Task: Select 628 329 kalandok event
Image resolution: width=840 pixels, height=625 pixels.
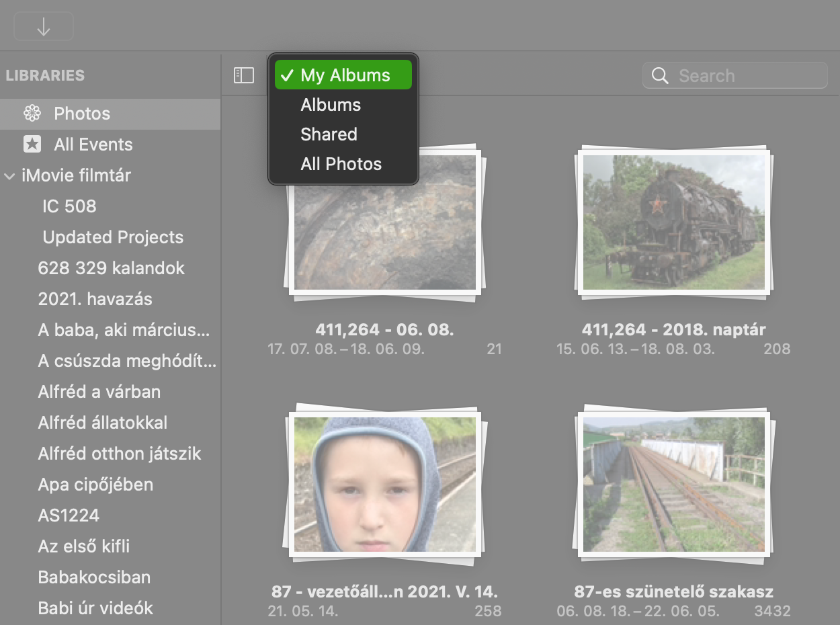Action: click(110, 268)
